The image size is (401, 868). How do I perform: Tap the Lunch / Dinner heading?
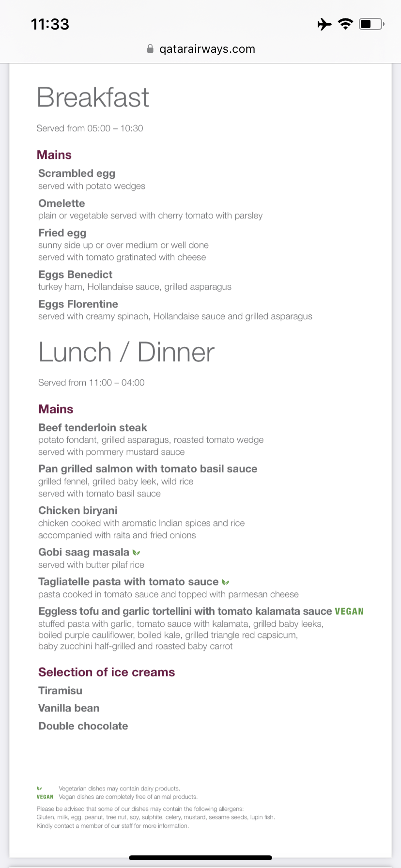pos(126,352)
